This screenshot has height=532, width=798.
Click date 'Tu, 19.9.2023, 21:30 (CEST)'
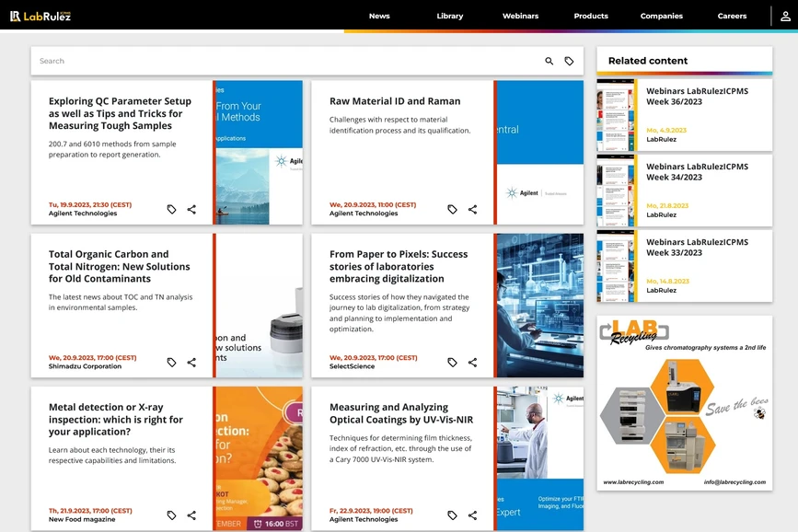(x=90, y=204)
